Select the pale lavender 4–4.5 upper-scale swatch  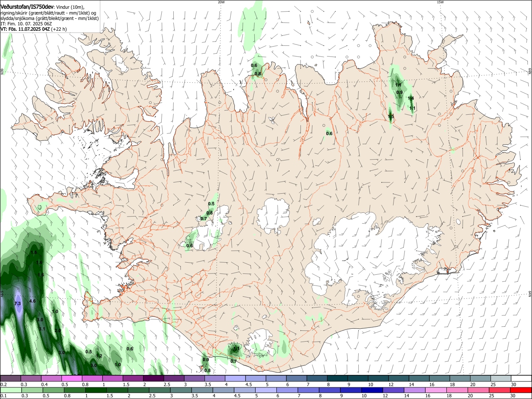235,378
